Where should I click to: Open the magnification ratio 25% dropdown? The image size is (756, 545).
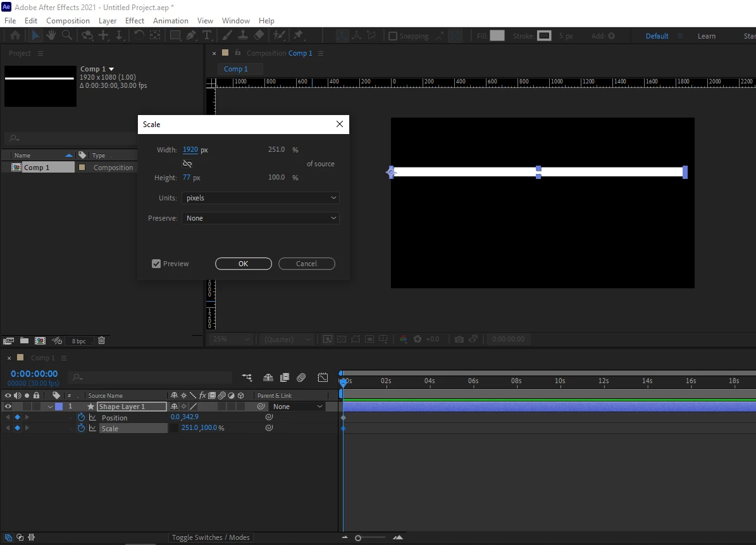pyautogui.click(x=230, y=340)
